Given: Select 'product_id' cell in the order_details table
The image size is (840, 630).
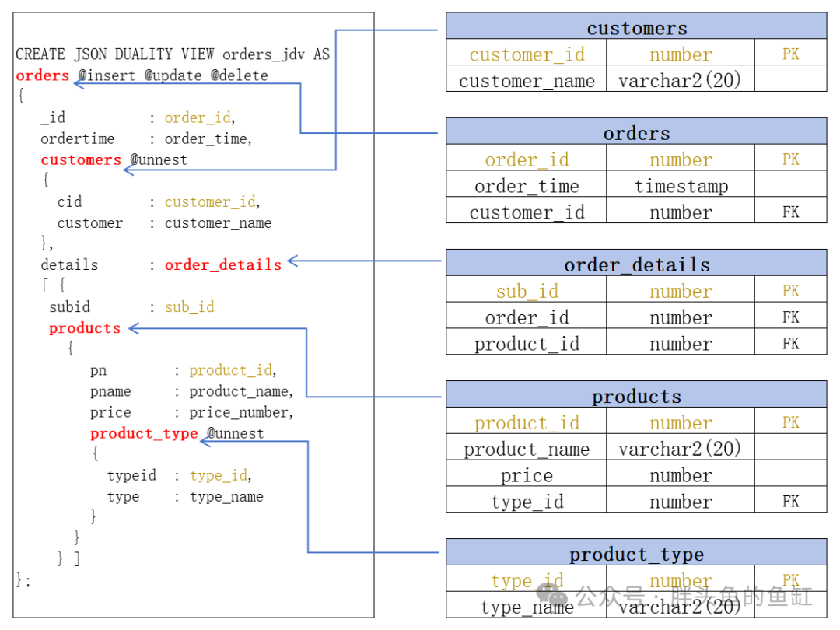Looking at the screenshot, I should [x=527, y=341].
